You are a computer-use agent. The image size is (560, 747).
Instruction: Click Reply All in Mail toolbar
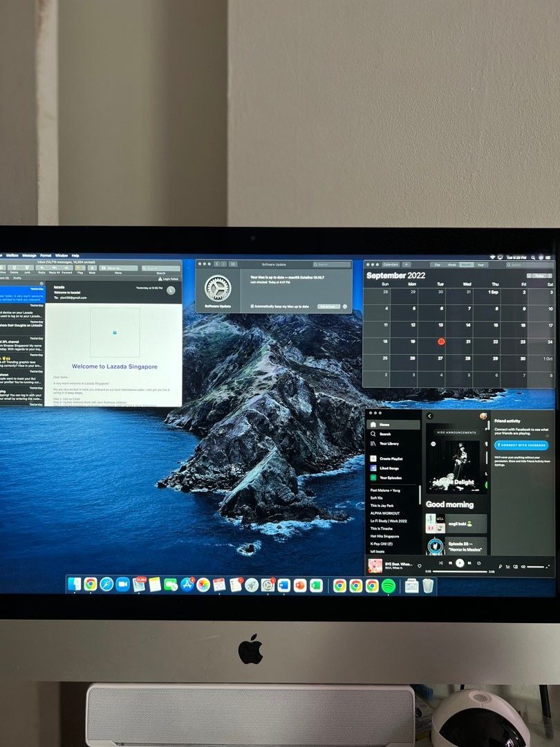pyautogui.click(x=55, y=268)
